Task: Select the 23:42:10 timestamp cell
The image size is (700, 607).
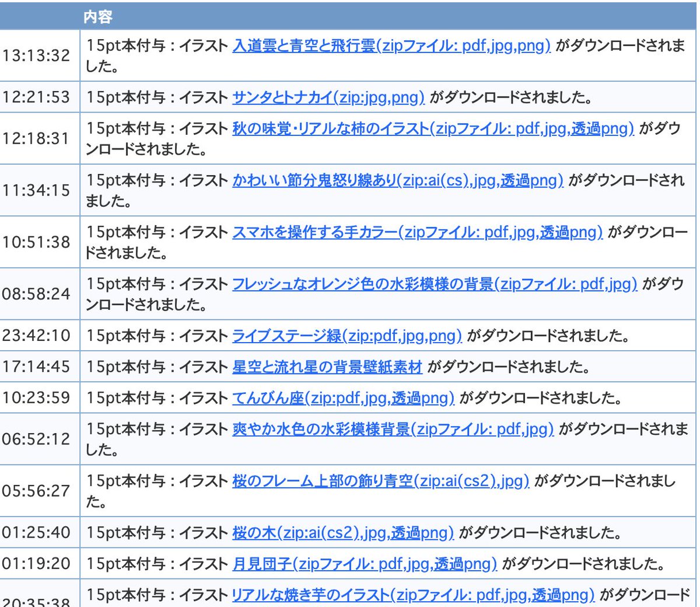Action: 39,336
